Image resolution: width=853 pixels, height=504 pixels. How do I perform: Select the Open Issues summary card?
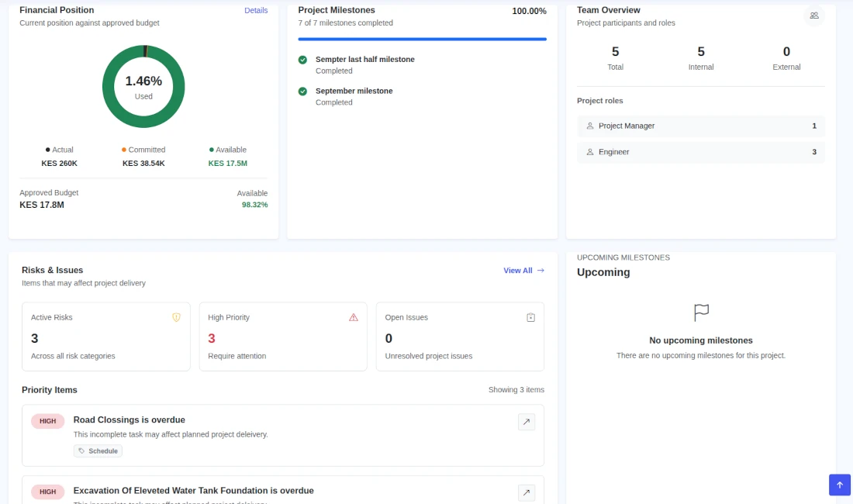click(460, 337)
